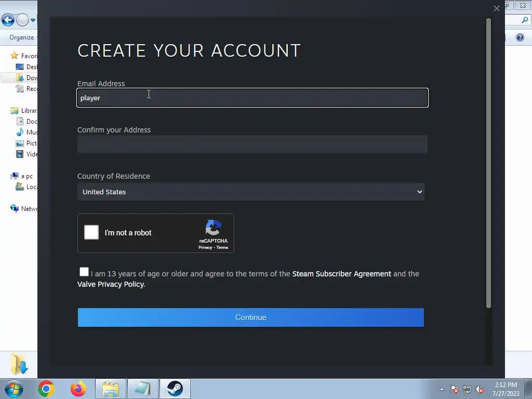Click the Explorer Forward arrow button
532x399 pixels.
click(x=22, y=20)
